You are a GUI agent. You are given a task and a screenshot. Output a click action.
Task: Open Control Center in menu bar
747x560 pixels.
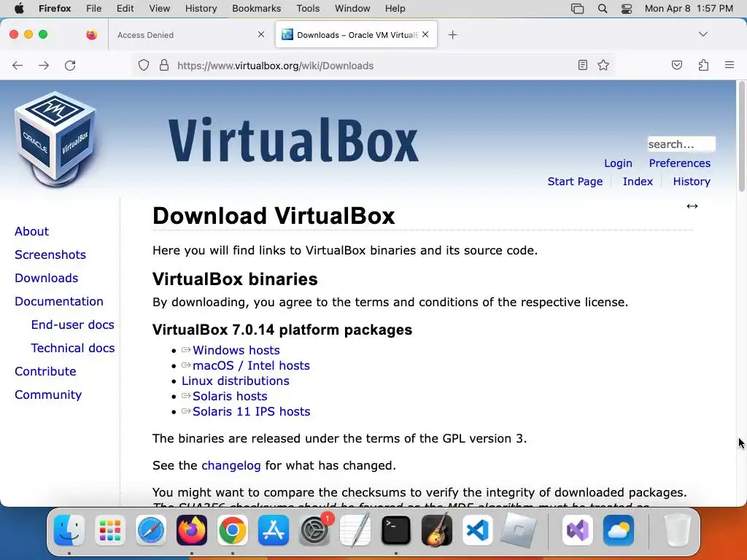click(627, 9)
